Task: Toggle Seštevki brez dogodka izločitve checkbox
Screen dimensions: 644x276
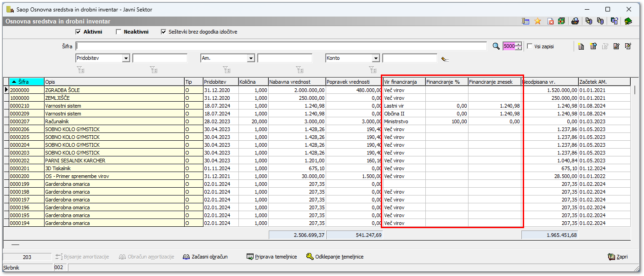Action: click(x=164, y=32)
